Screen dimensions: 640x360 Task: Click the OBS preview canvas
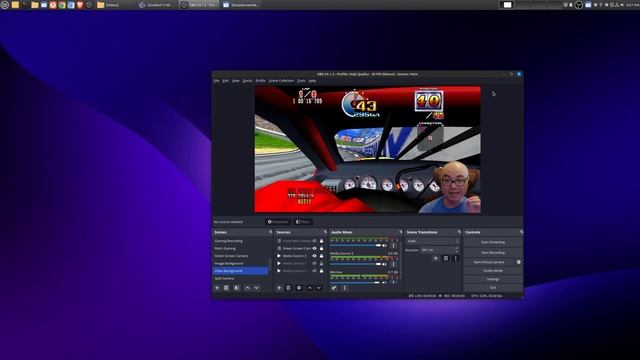(x=367, y=149)
